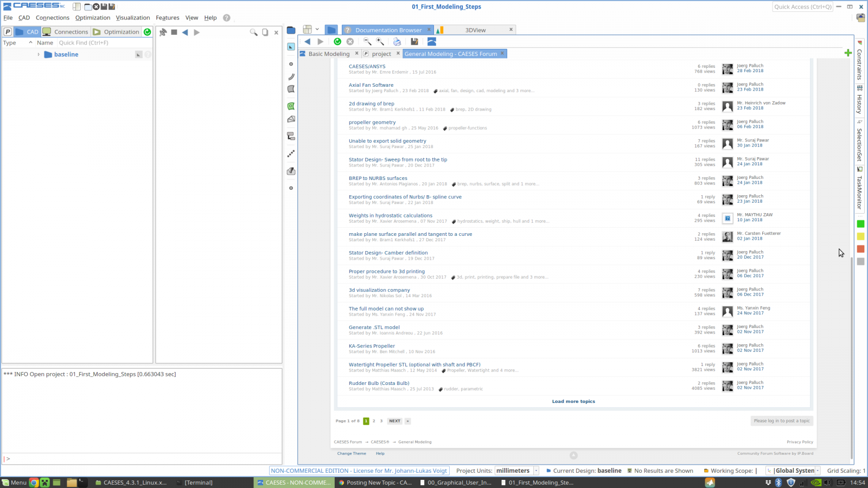Image resolution: width=868 pixels, height=488 pixels.
Task: Select the mesh/trimesh tool in vertical toolbar
Action: tap(291, 119)
